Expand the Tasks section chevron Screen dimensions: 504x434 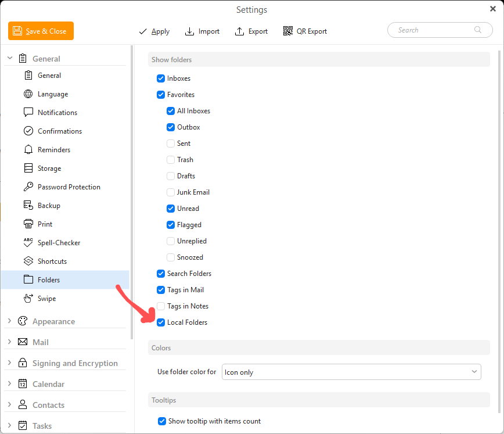click(10, 425)
